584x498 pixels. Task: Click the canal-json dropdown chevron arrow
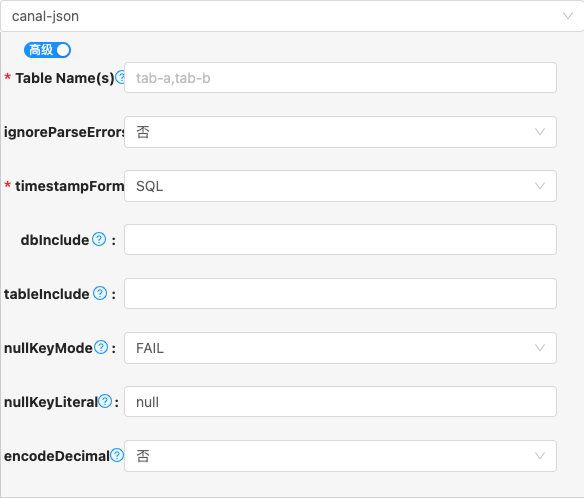pyautogui.click(x=568, y=16)
